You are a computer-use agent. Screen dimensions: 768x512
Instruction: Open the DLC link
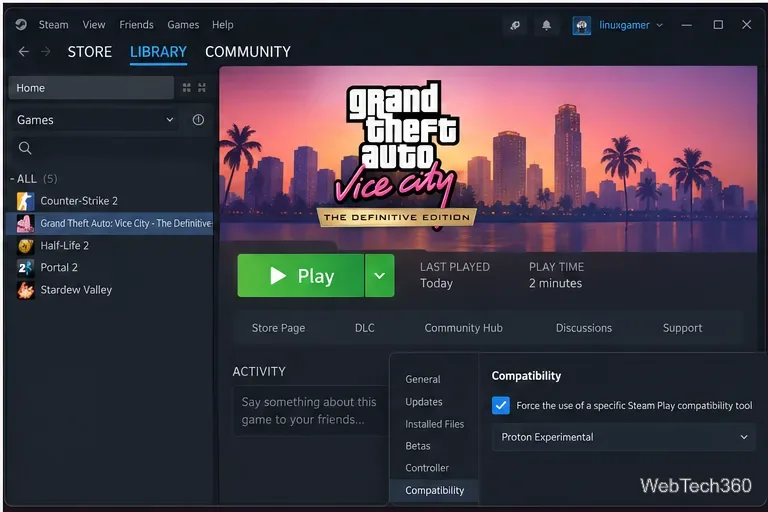pyautogui.click(x=364, y=328)
